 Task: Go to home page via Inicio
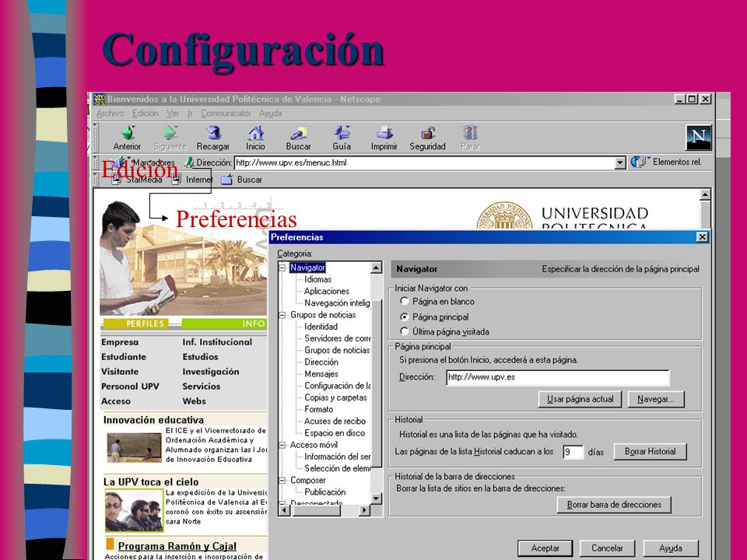[255, 137]
